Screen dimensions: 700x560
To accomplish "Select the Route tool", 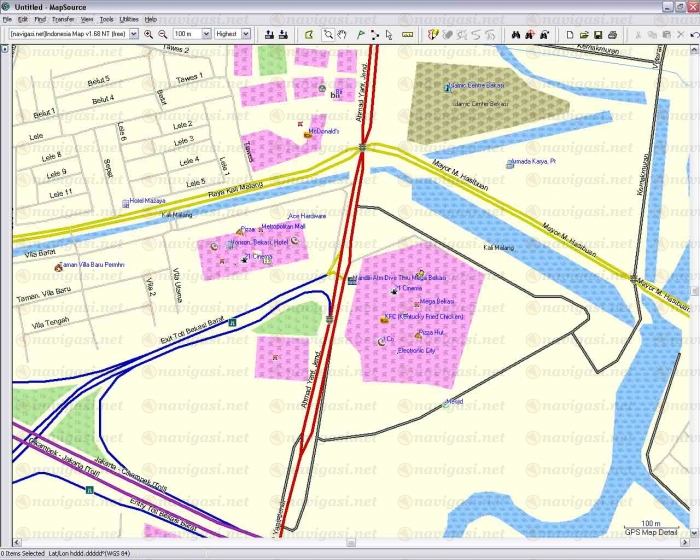I will 376,34.
